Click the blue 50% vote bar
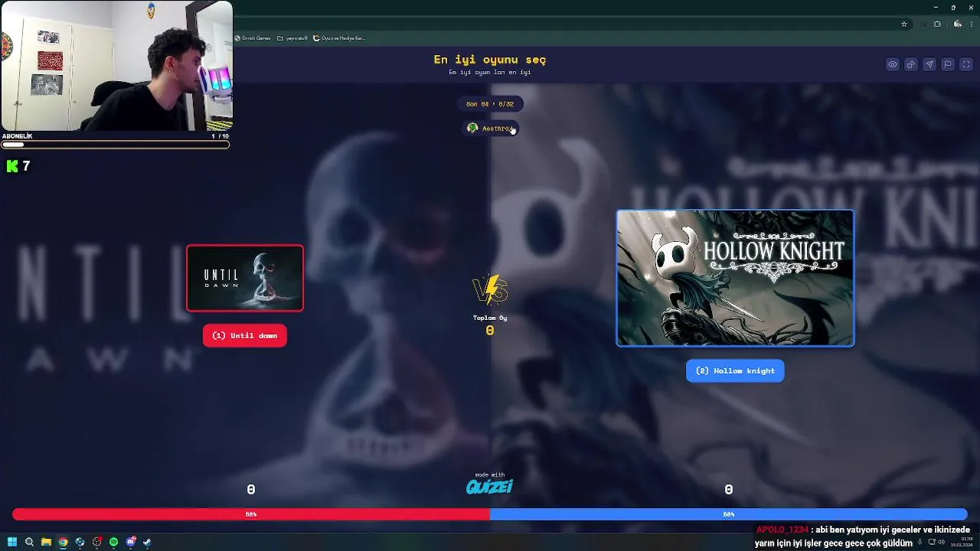 tap(729, 514)
